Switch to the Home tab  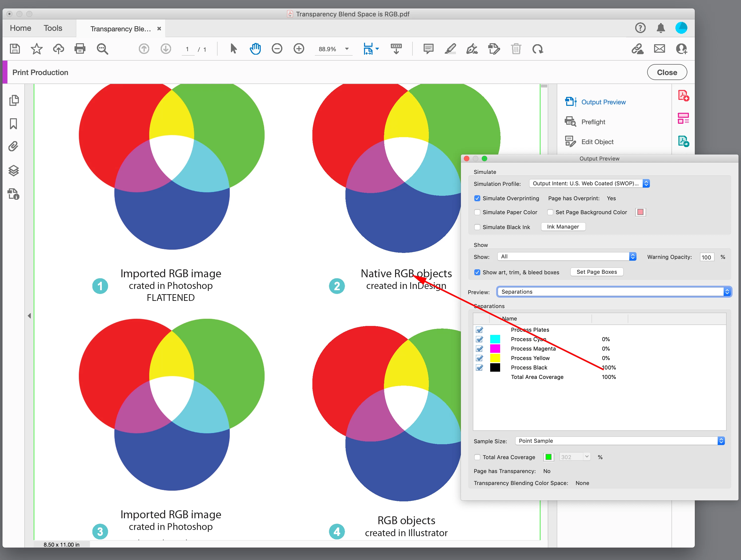pos(20,28)
